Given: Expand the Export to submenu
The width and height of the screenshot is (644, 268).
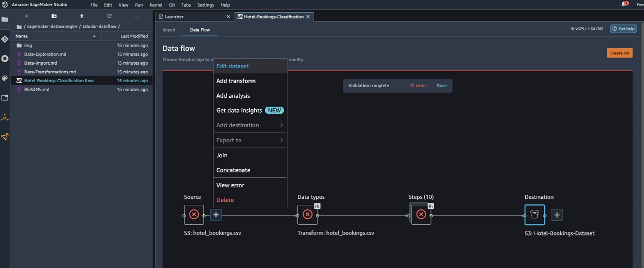Looking at the screenshot, I should click(250, 140).
